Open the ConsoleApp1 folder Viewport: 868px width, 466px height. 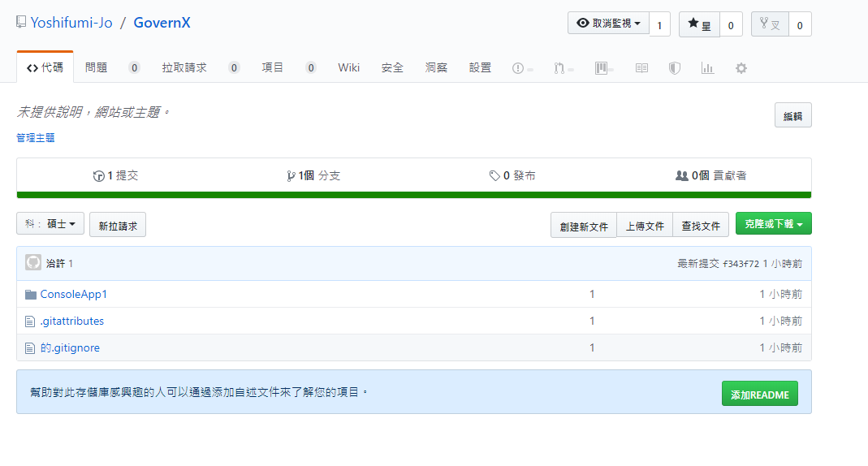(x=74, y=294)
